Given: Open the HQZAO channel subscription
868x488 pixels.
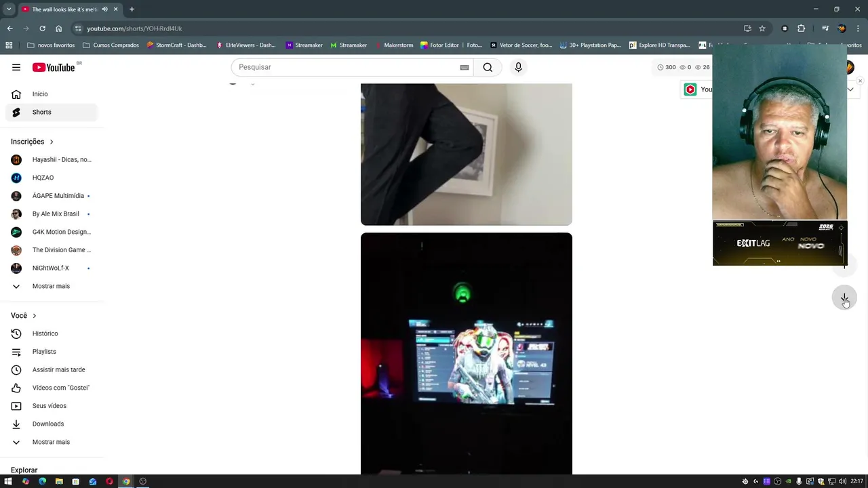Looking at the screenshot, I should [52, 178].
